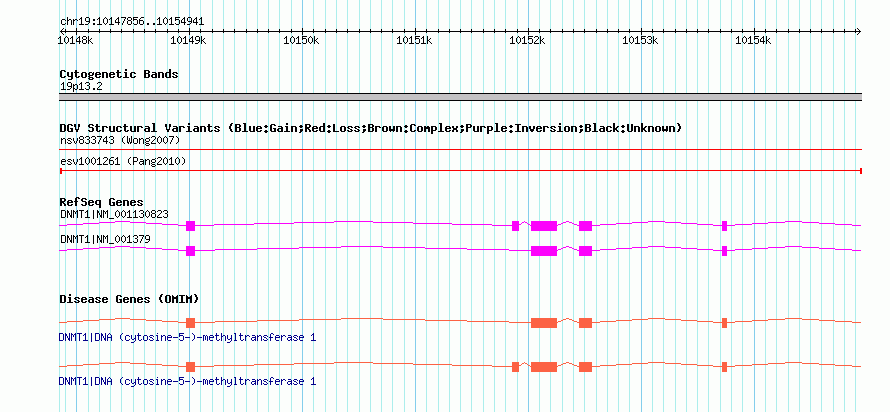
Task: Click the NM_001379 exon at 10149k
Action: 190,251
